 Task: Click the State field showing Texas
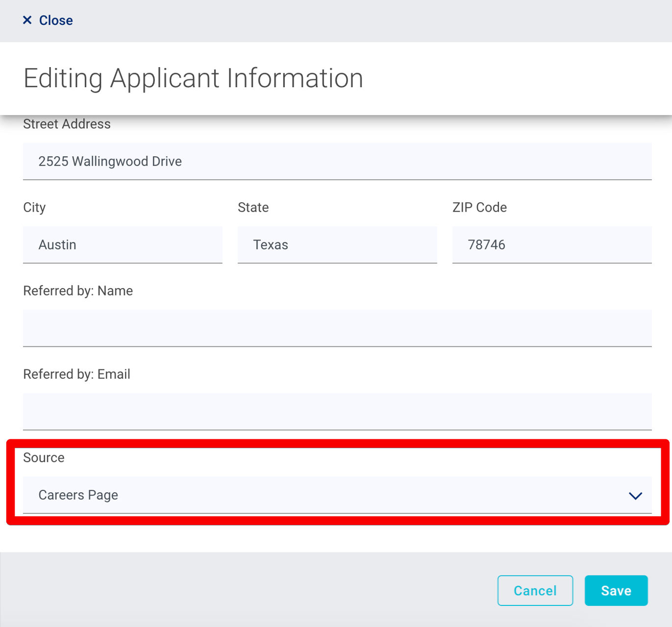pyautogui.click(x=337, y=245)
